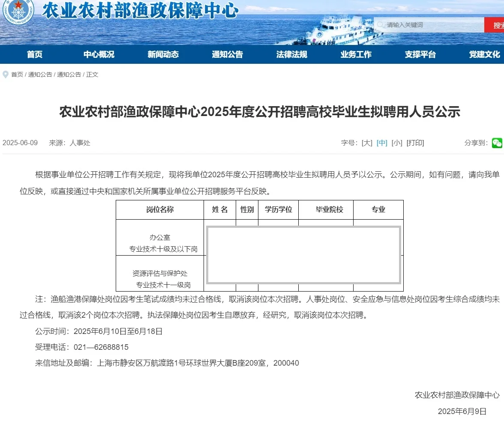The width and height of the screenshot is (504, 435).
Task: Go to 首页 via breadcrumb link
Action: pyautogui.click(x=17, y=74)
